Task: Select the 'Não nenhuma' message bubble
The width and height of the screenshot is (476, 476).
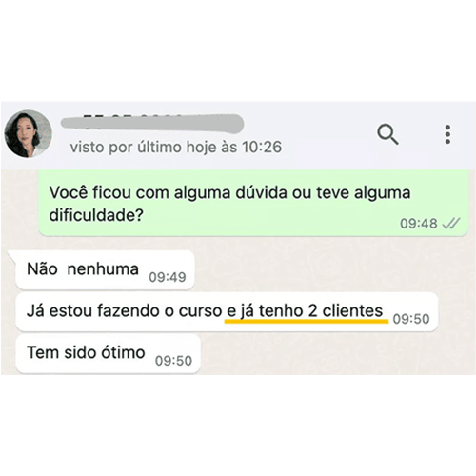Action: tap(105, 270)
